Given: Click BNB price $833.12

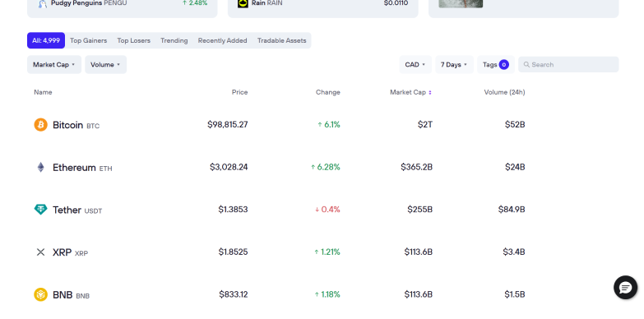Looking at the screenshot, I should (x=234, y=294).
